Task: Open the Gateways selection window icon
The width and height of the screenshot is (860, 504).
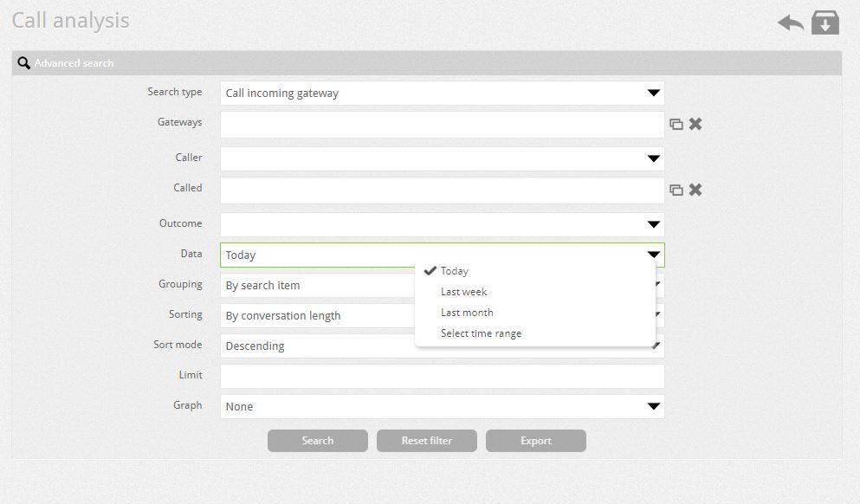Action: (x=676, y=125)
